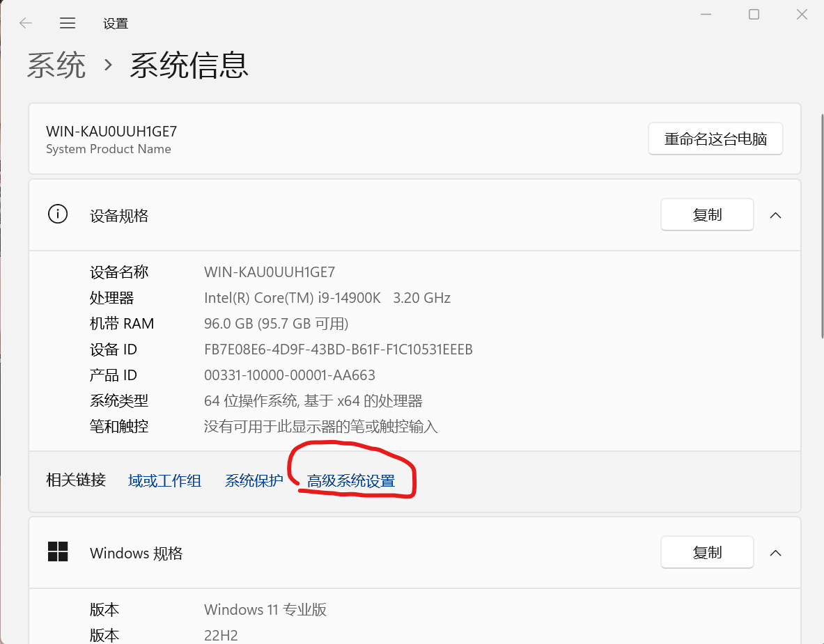Select the 没有可用于此显示器的笔或触控输入 text
The image size is (824, 644).
(320, 427)
